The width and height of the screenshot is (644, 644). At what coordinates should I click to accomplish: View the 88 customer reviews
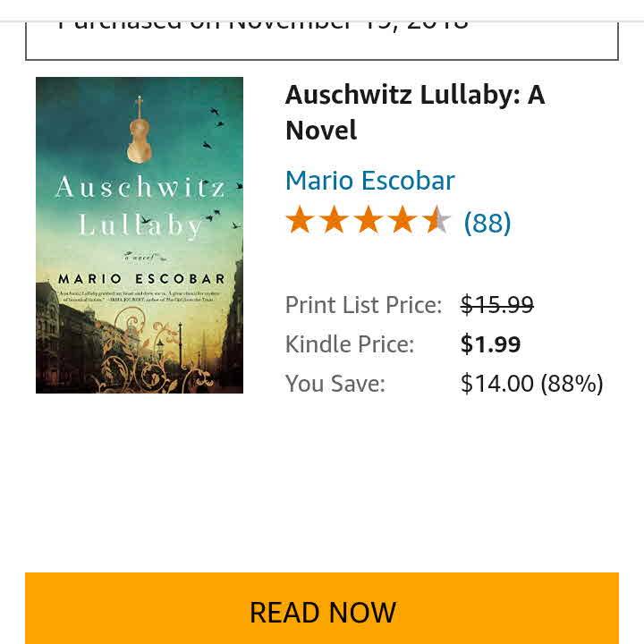pos(487,223)
